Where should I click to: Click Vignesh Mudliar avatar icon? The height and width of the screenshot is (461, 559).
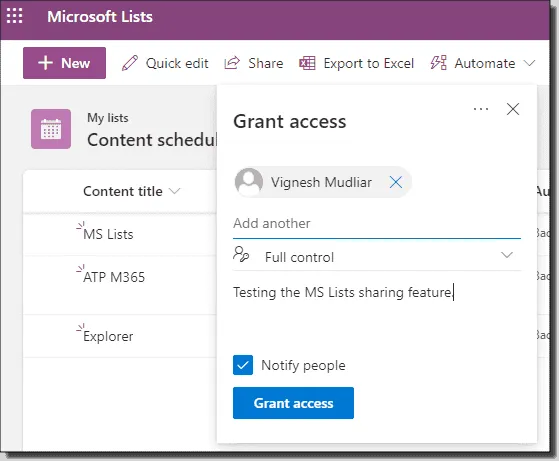pyautogui.click(x=249, y=182)
